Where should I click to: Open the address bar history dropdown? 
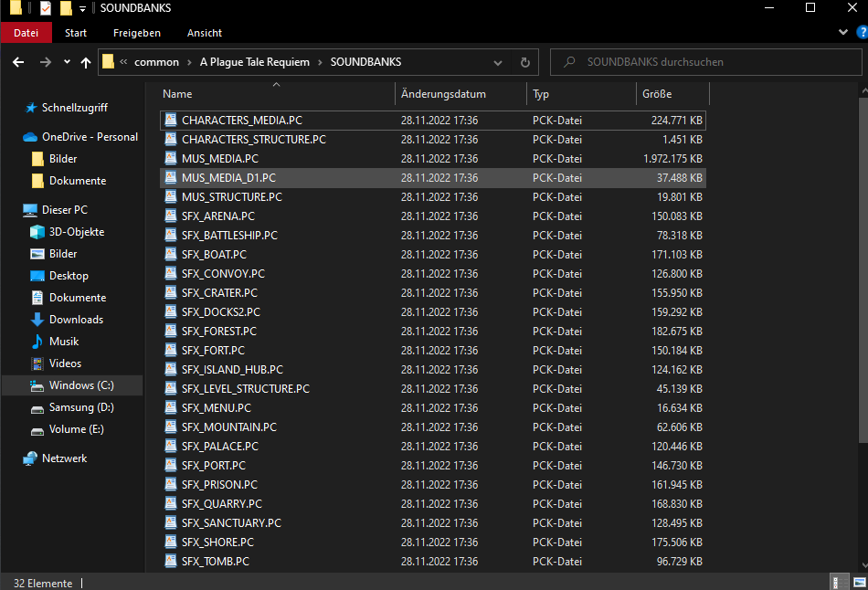(x=498, y=62)
